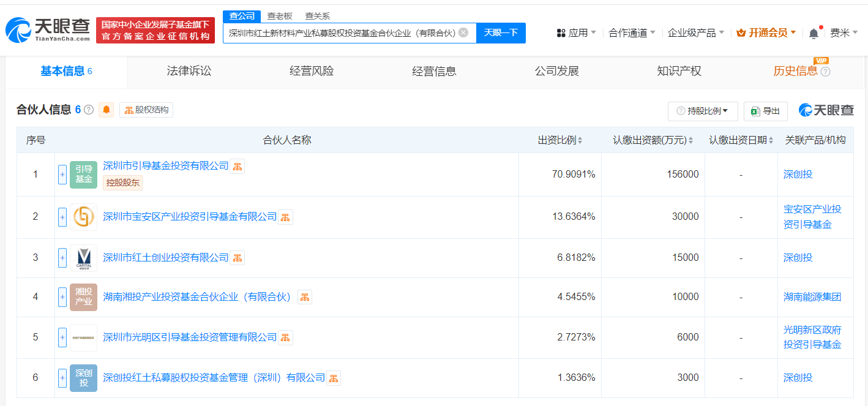Click the 天眼查 logo in header
The width and height of the screenshot is (868, 406).
pyautogui.click(x=48, y=29)
